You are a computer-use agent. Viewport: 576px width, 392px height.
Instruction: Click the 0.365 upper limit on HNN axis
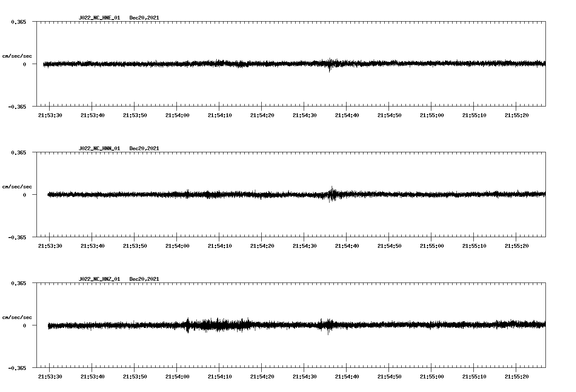tap(18, 152)
